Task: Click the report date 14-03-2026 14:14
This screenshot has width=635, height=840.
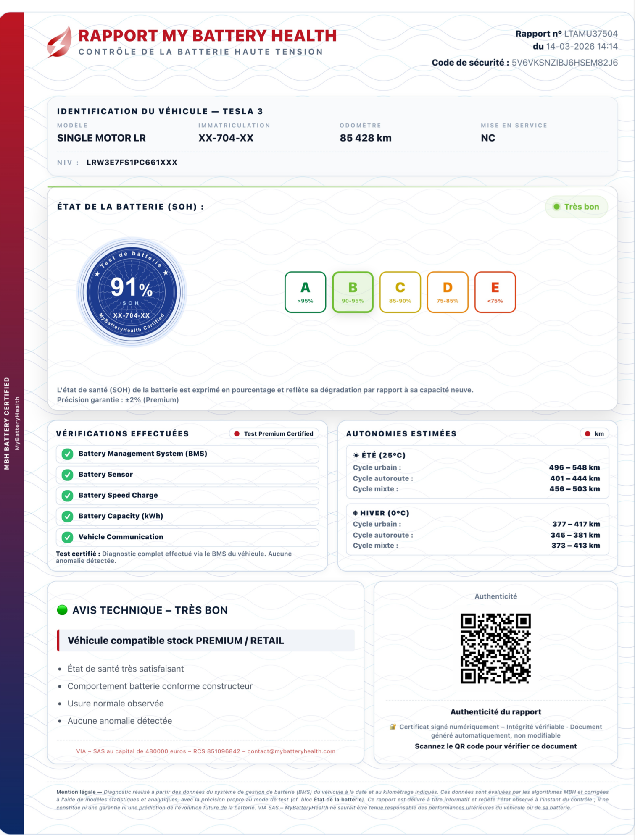Action: click(x=582, y=46)
